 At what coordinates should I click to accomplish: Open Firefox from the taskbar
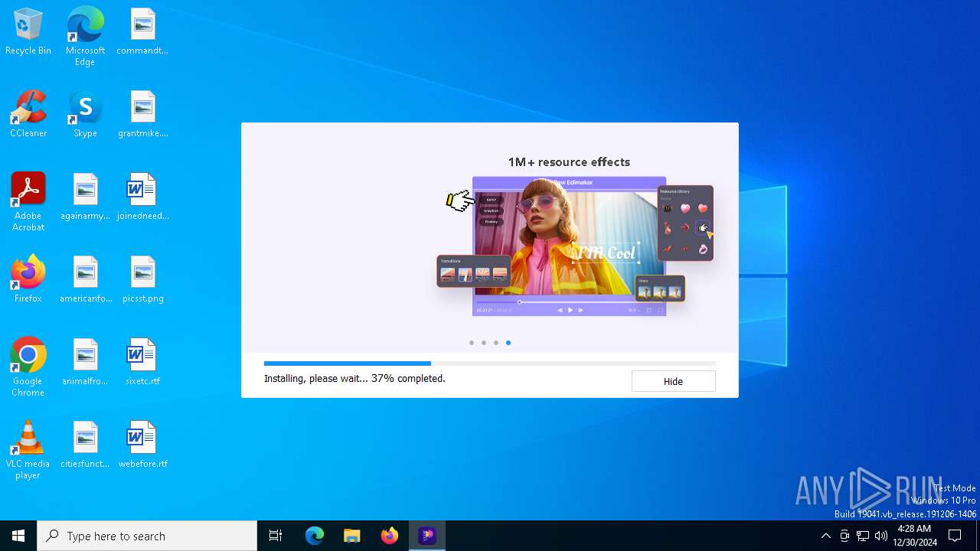click(x=390, y=536)
